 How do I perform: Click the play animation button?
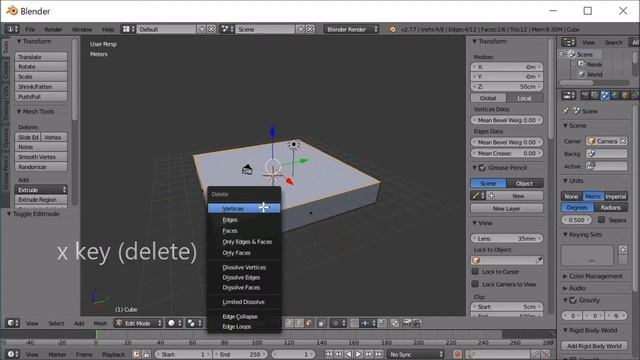pos(358,354)
